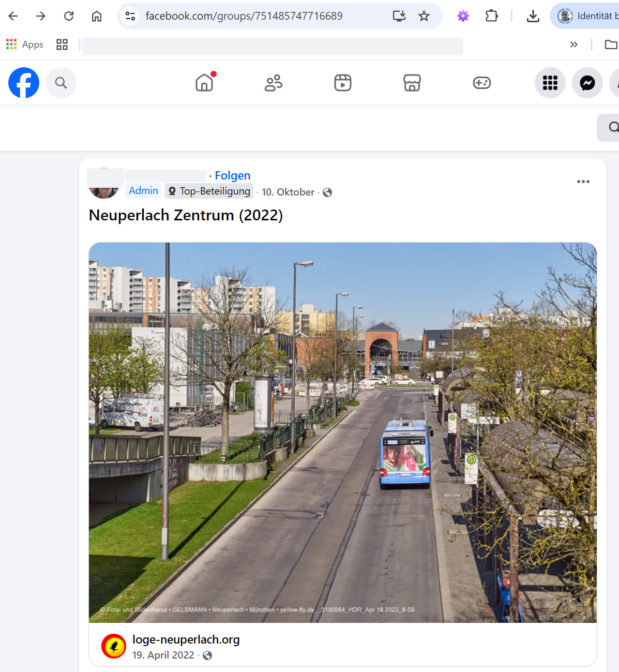Go to Facebook Home feed

[x=205, y=83]
